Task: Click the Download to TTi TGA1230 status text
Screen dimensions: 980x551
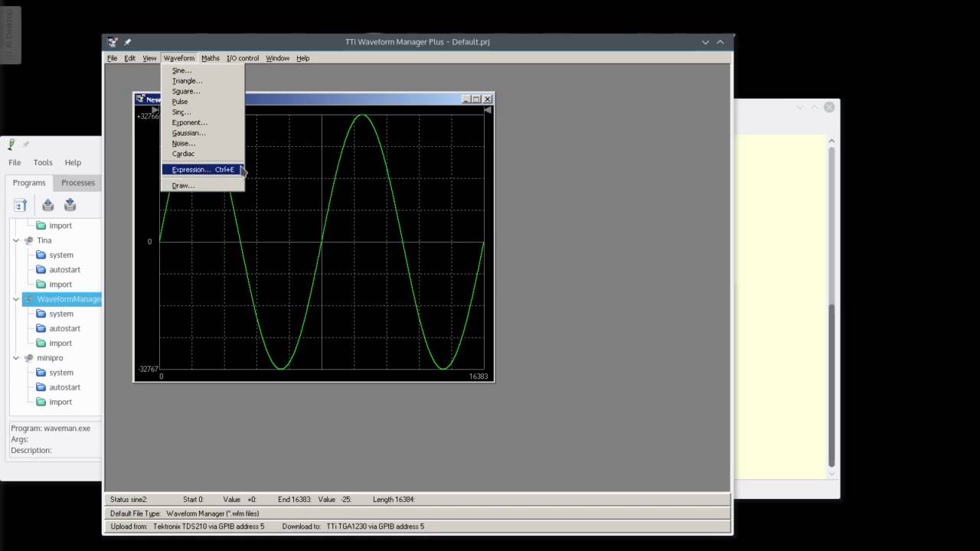Action: click(x=353, y=527)
